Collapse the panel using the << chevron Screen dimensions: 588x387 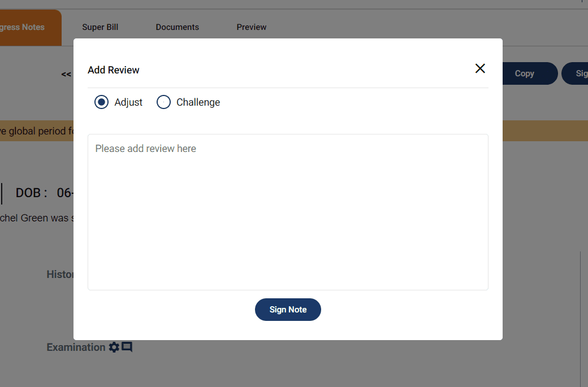(x=66, y=73)
